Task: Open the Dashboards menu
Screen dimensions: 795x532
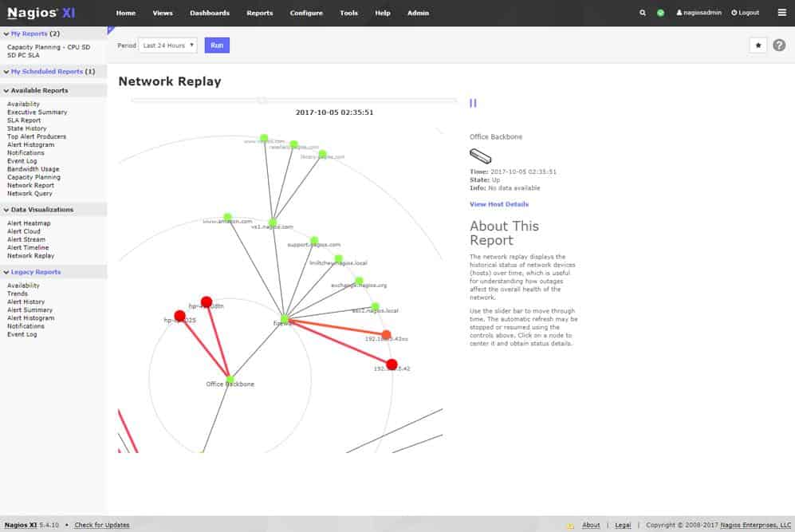Action: pyautogui.click(x=210, y=13)
